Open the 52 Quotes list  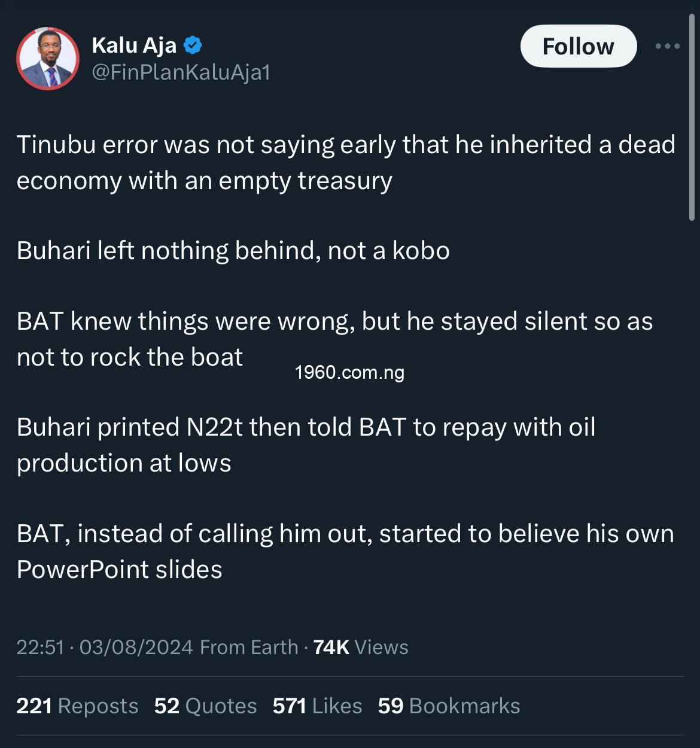pyautogui.click(x=205, y=706)
